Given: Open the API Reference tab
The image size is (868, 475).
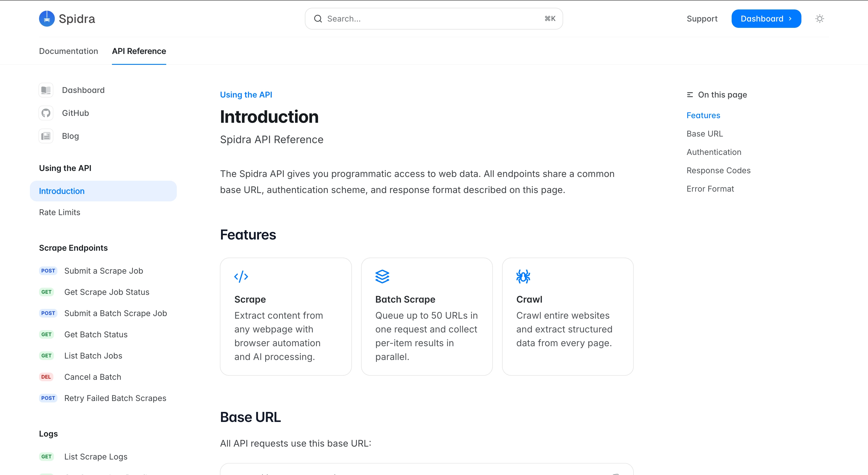Looking at the screenshot, I should (x=139, y=51).
